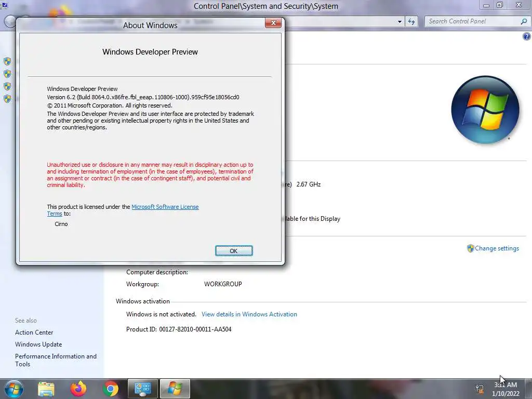Click the Windows Developer Preview heading

click(150, 52)
